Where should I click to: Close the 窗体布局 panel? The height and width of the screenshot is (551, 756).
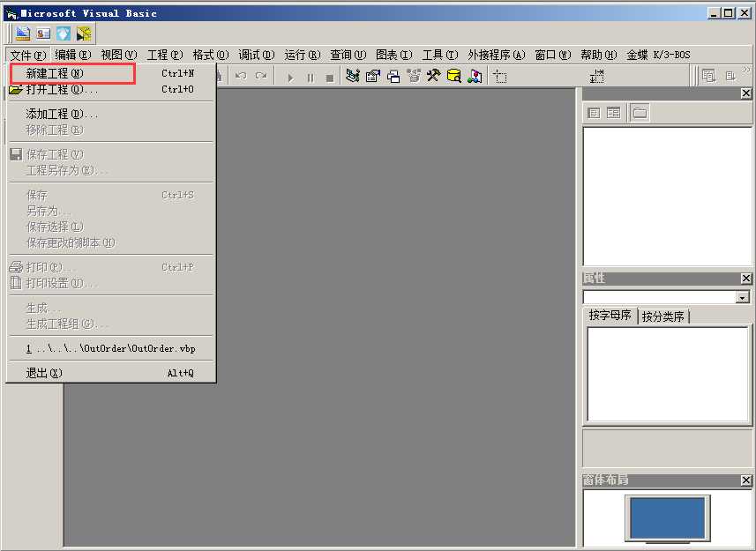pos(746,480)
